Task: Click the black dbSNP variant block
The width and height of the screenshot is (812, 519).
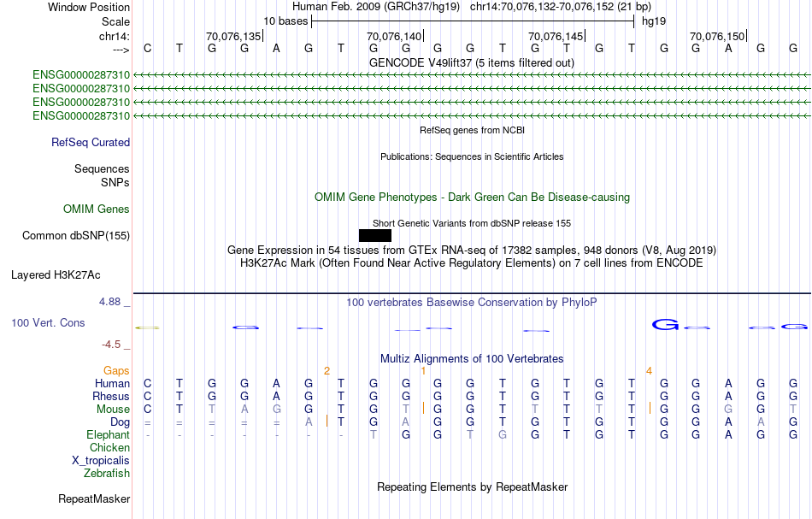Action: tap(375, 236)
